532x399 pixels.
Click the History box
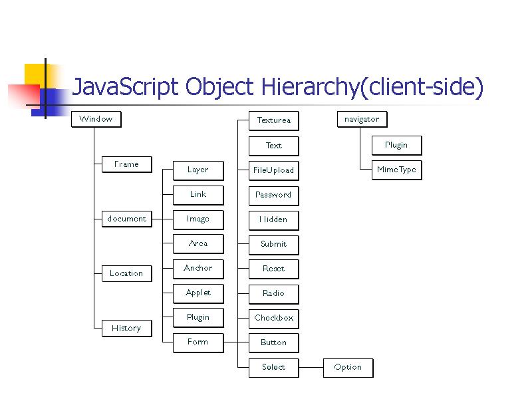(126, 328)
